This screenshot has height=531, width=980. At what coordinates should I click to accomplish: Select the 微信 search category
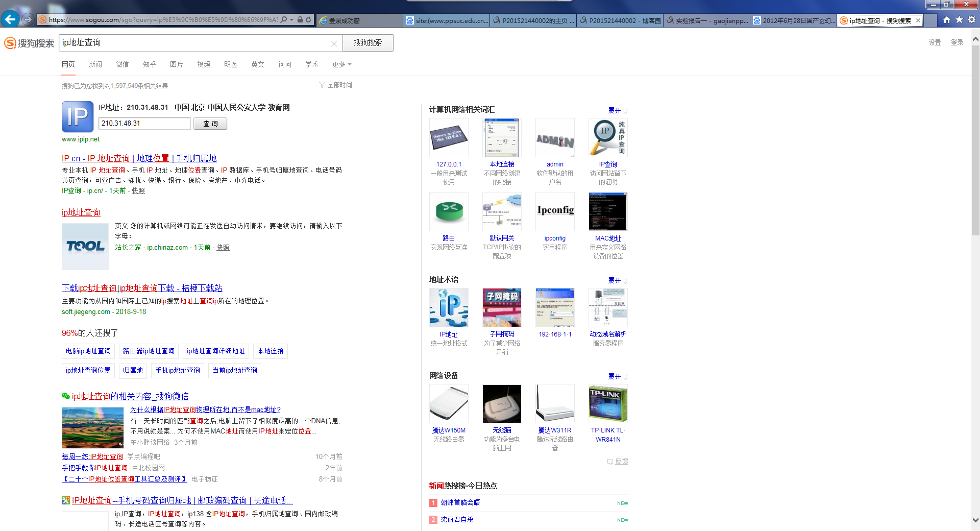pos(122,64)
